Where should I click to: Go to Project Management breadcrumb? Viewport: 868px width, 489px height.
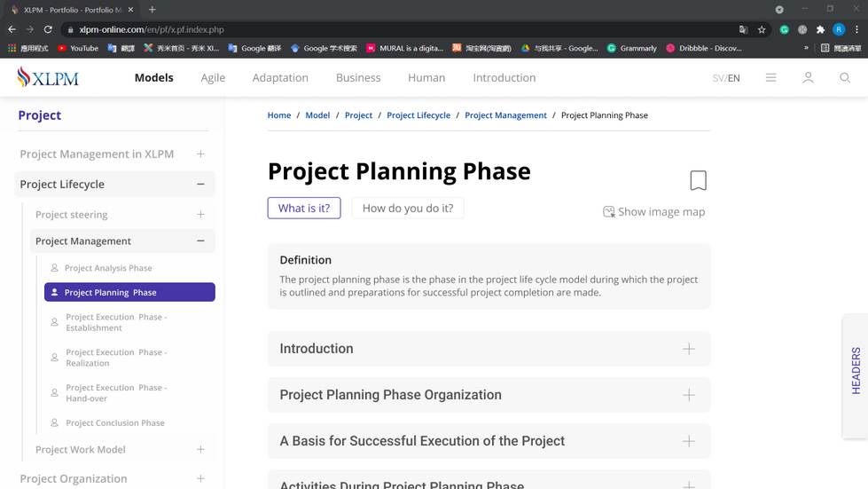pyautogui.click(x=505, y=115)
